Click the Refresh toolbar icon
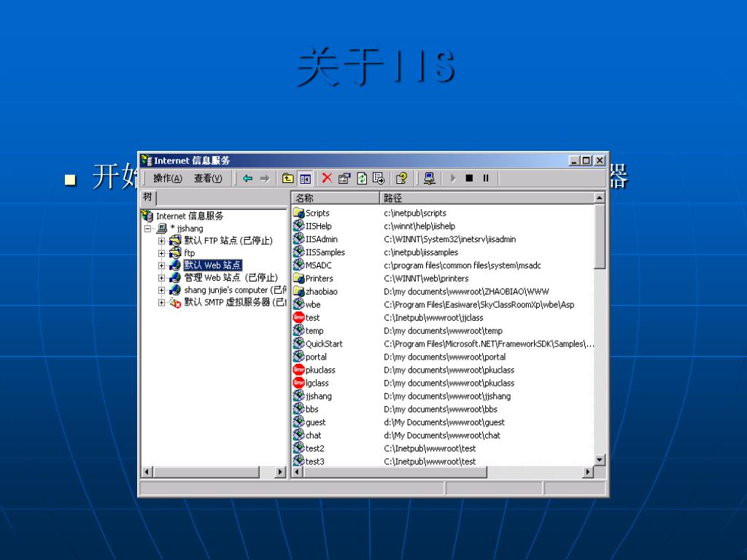Viewport: 747px width, 560px height. click(x=362, y=179)
